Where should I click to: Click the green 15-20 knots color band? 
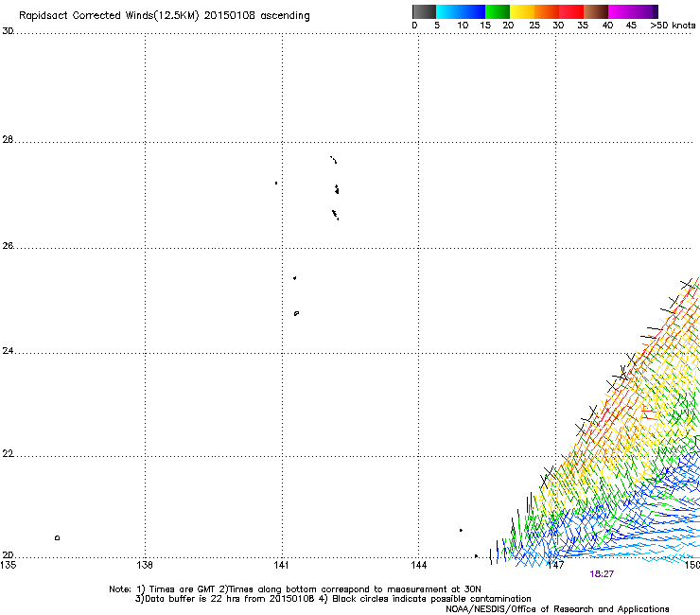click(498, 11)
